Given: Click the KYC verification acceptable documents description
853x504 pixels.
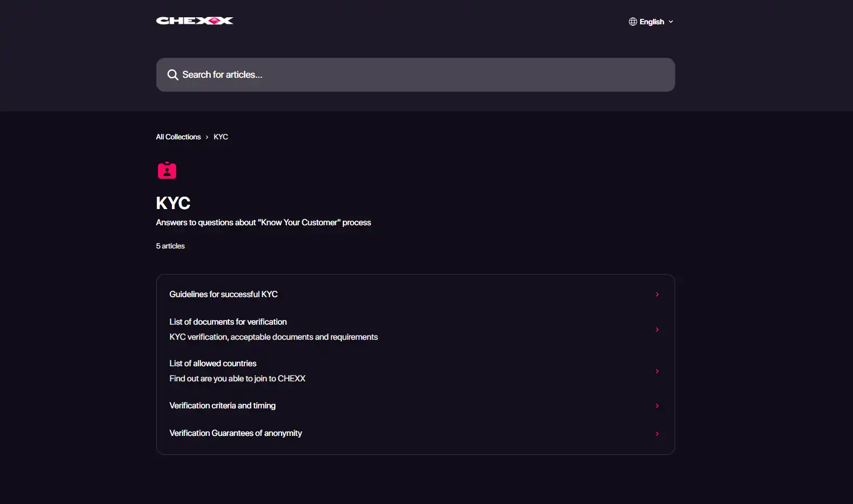Looking at the screenshot, I should pos(274,337).
